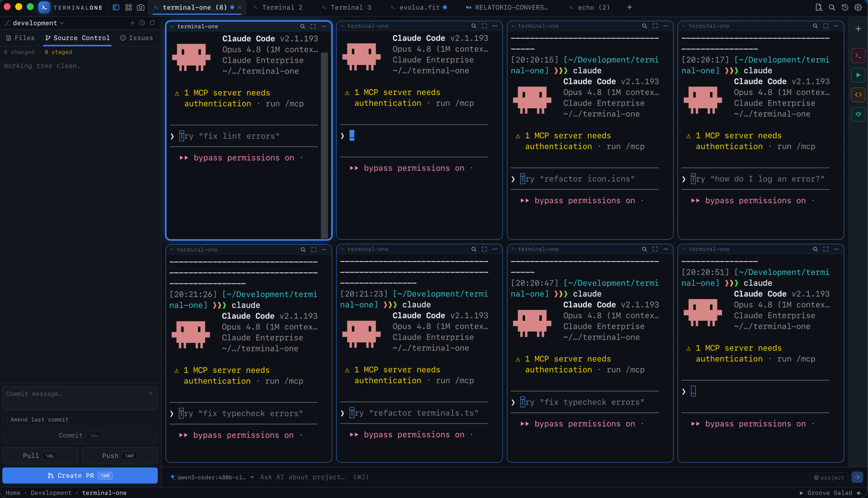Maximize the 20:21:23 terminal pane
This screenshot has height=498, width=868.
484,249
